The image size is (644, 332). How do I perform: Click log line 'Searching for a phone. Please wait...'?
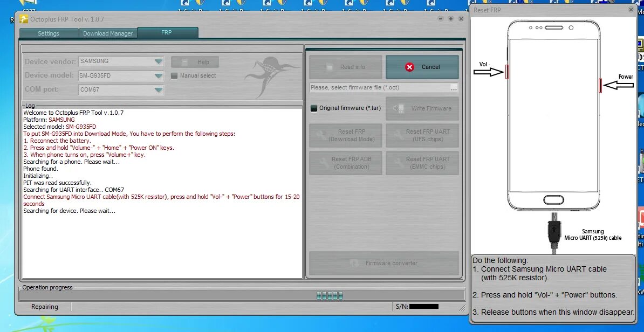(71, 162)
